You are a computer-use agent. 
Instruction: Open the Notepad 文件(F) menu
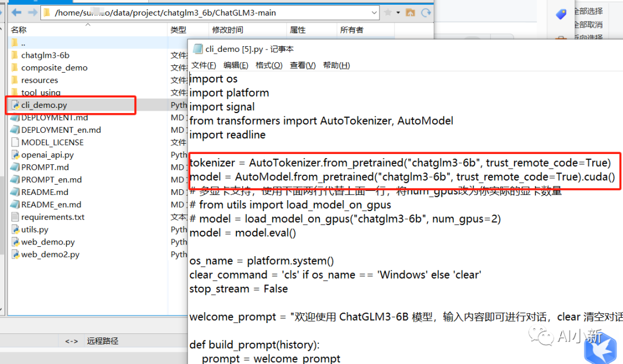[204, 65]
